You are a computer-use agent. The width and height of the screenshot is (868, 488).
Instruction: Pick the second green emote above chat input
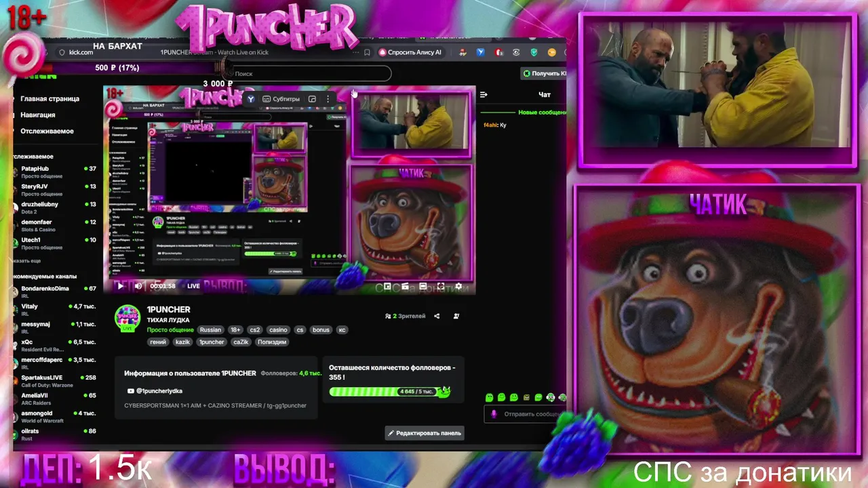(501, 397)
